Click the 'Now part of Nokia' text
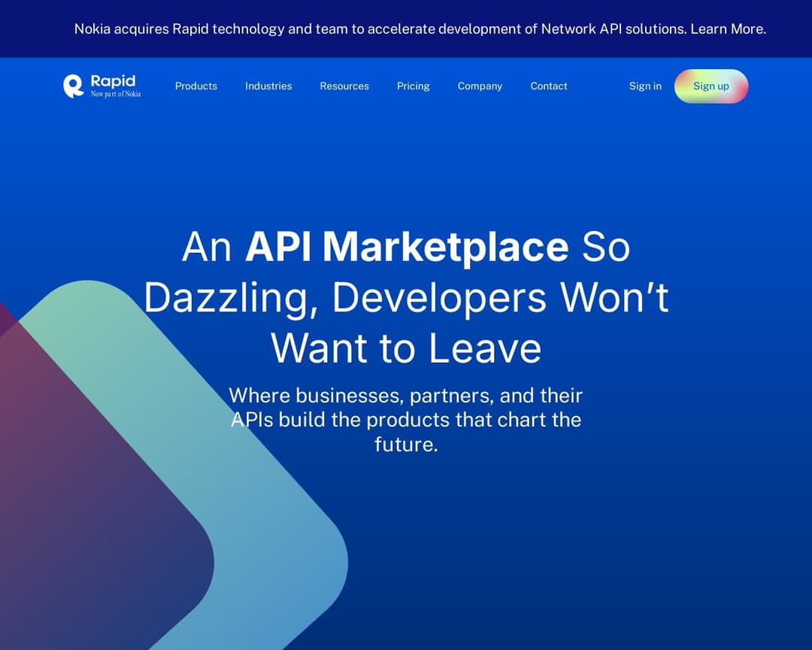Viewport: 812px width, 650px height. click(x=116, y=94)
